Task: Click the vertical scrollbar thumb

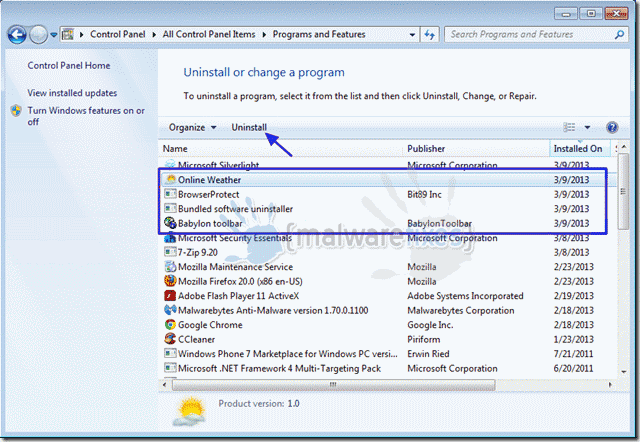Action: [x=623, y=192]
